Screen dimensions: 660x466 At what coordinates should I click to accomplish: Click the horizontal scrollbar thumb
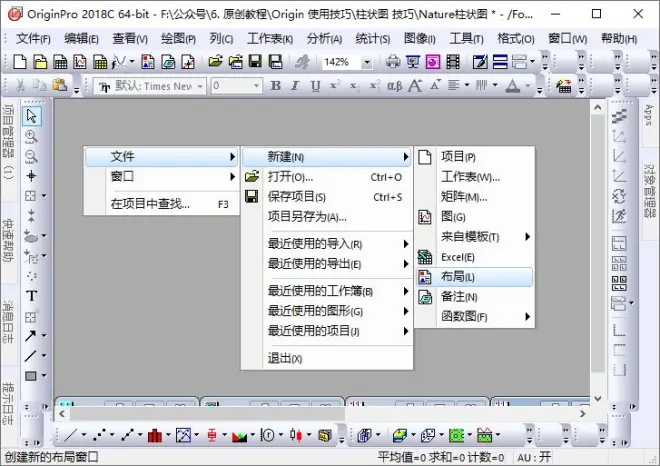click(x=207, y=414)
